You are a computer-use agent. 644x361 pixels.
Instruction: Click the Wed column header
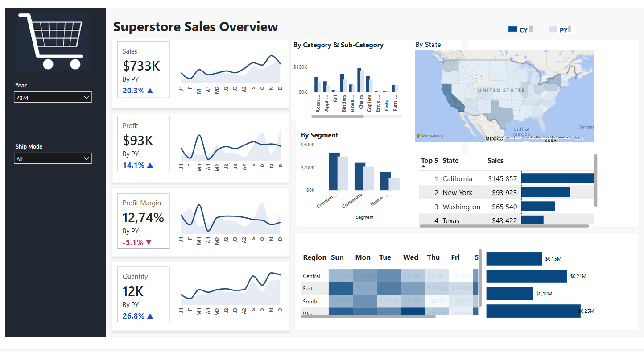coord(411,257)
